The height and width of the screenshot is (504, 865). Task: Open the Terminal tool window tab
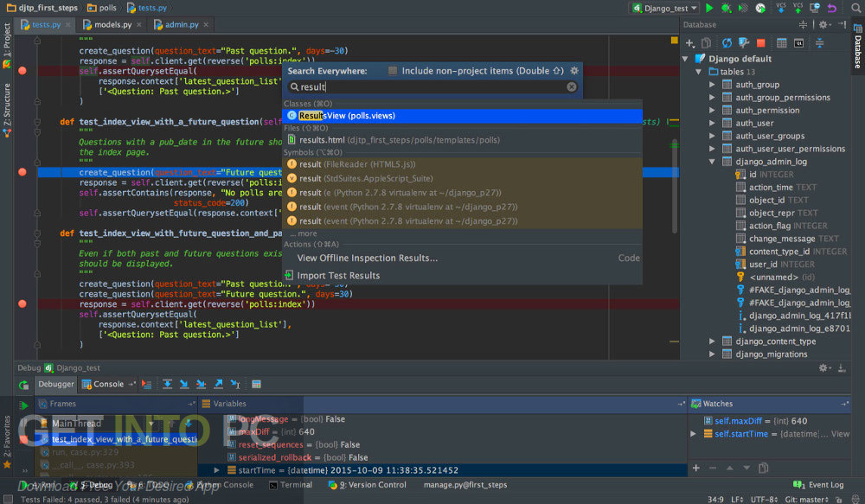coord(290,485)
